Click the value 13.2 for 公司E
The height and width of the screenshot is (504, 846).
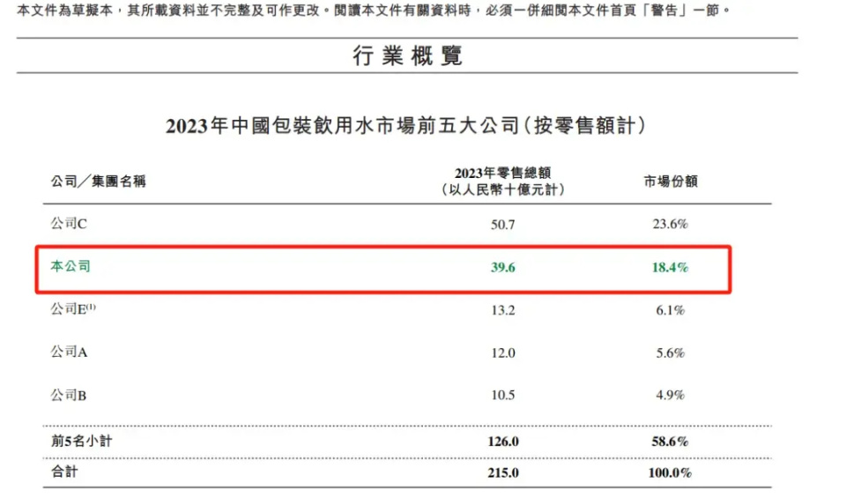(503, 310)
